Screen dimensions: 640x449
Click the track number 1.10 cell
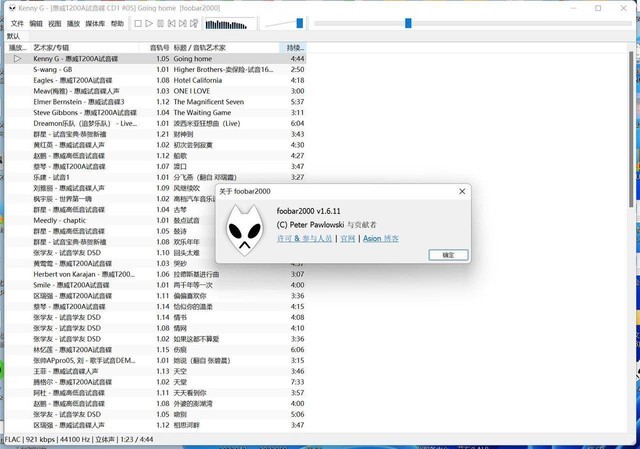[162, 253]
